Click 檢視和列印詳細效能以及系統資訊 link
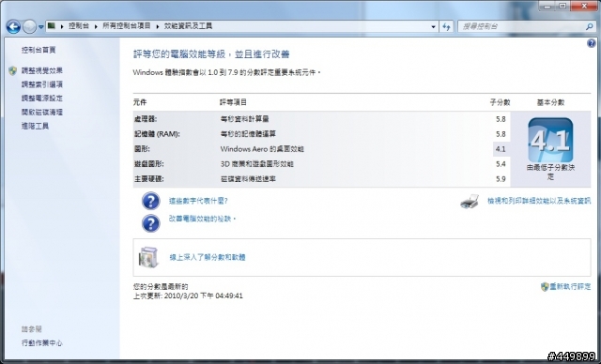This screenshot has width=601, height=364. [x=539, y=201]
